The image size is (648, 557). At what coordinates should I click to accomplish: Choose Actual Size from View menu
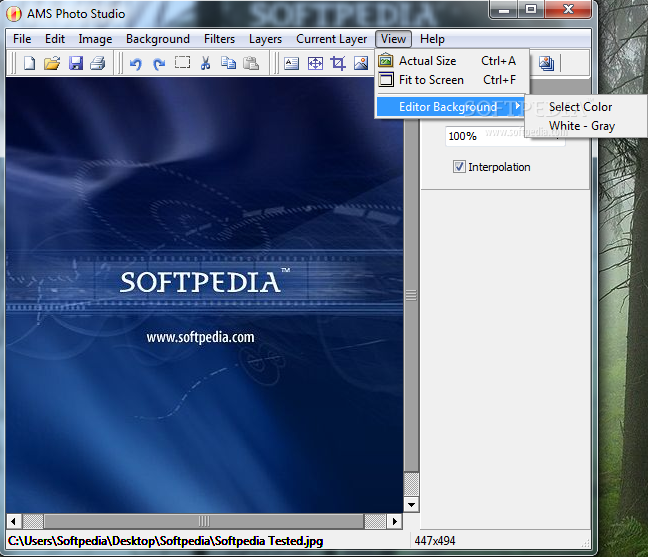coord(452,61)
